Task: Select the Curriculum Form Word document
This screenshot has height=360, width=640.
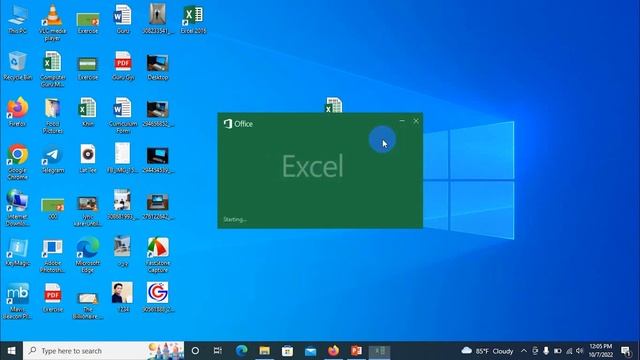Action: [x=123, y=116]
